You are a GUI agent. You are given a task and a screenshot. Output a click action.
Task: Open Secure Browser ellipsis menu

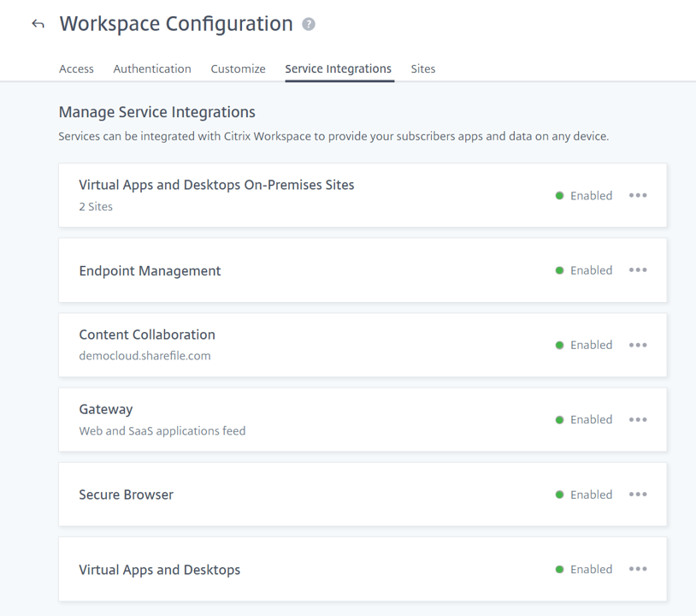click(x=638, y=495)
